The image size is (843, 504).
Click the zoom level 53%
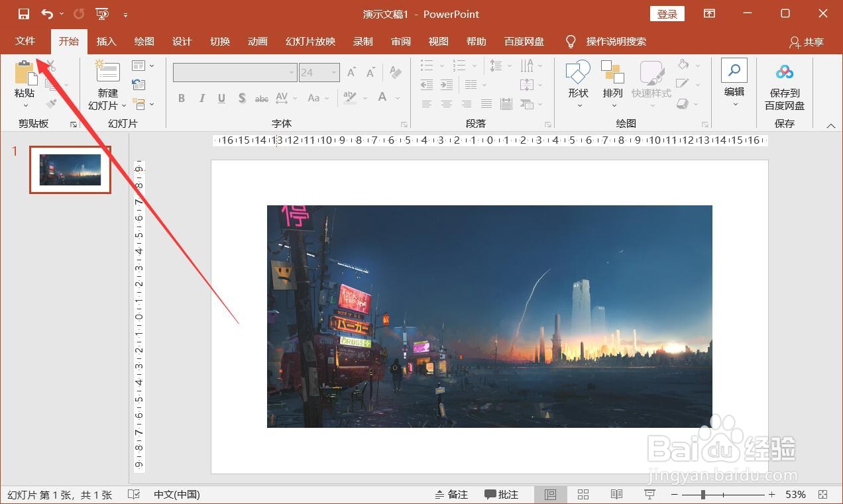(x=795, y=495)
